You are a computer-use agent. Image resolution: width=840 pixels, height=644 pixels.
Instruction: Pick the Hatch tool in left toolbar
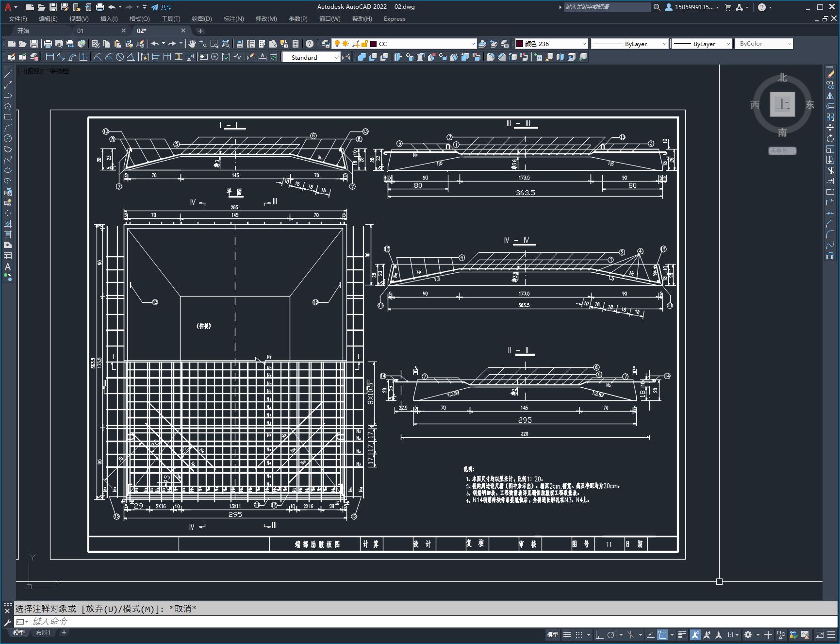pos(8,224)
